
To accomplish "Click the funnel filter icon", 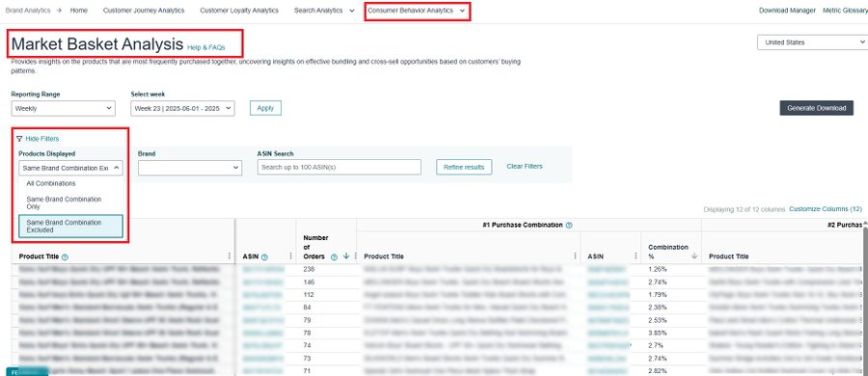I will click(19, 139).
